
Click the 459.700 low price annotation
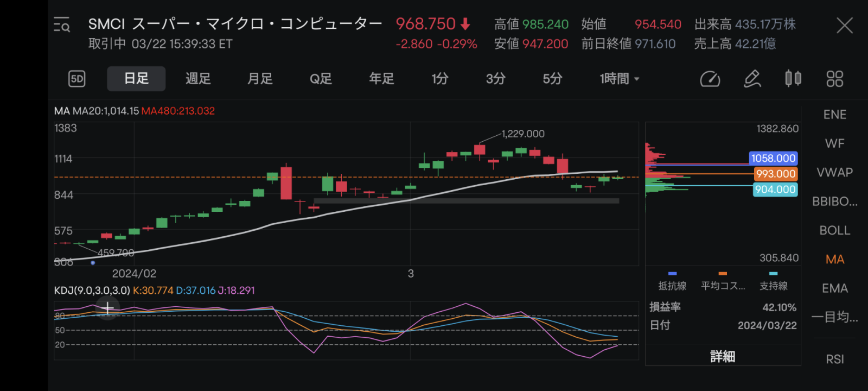[116, 253]
